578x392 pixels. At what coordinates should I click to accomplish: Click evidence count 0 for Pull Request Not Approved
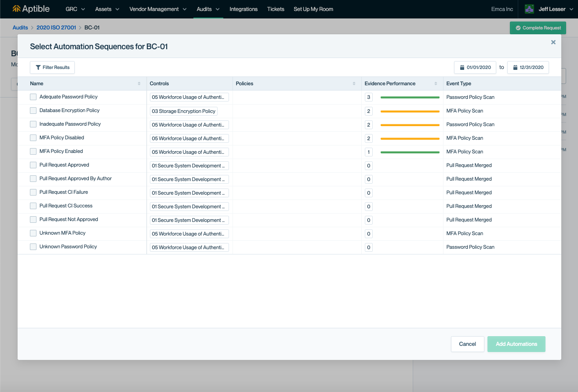pos(369,220)
